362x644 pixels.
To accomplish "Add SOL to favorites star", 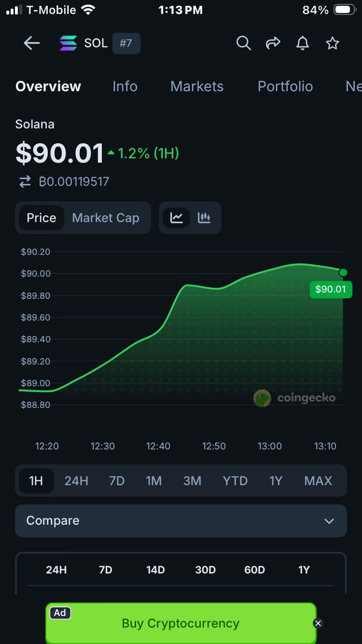I will [x=333, y=43].
